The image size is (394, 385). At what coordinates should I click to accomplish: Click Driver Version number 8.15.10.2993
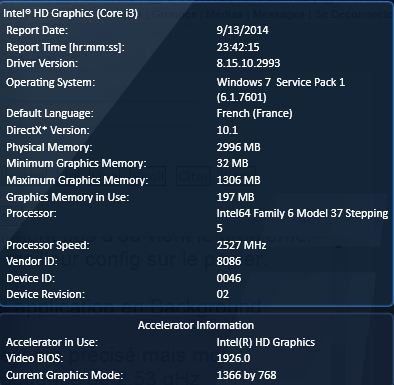pos(248,63)
